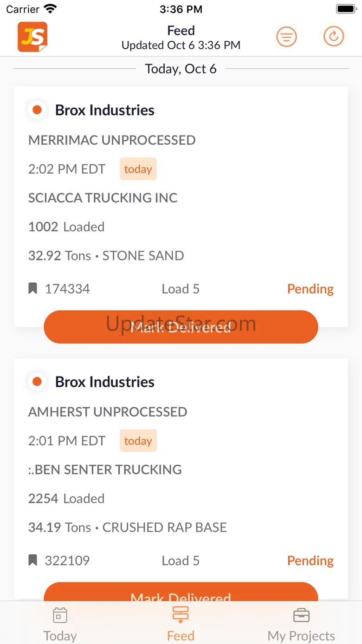This screenshot has height=644, width=362.
Task: Tap bookmark icon beside ticket 322109
Action: pyautogui.click(x=32, y=560)
